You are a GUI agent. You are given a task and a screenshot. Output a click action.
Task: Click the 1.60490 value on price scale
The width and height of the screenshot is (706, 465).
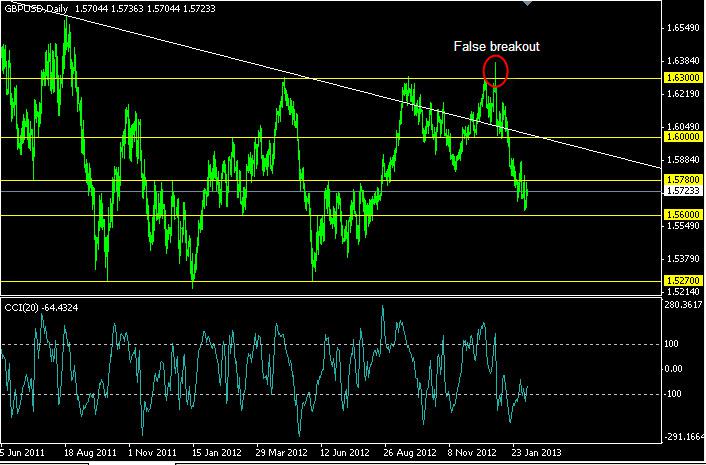pos(683,127)
